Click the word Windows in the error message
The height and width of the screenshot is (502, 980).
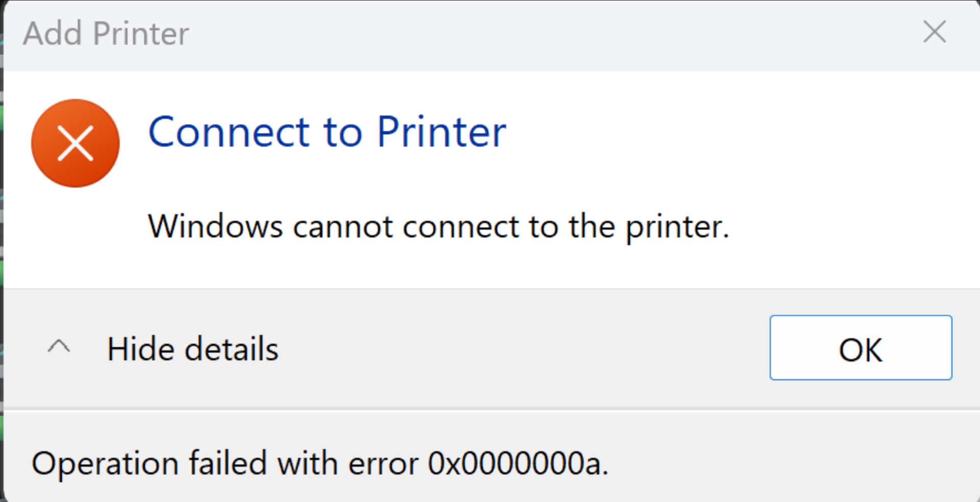tap(215, 226)
